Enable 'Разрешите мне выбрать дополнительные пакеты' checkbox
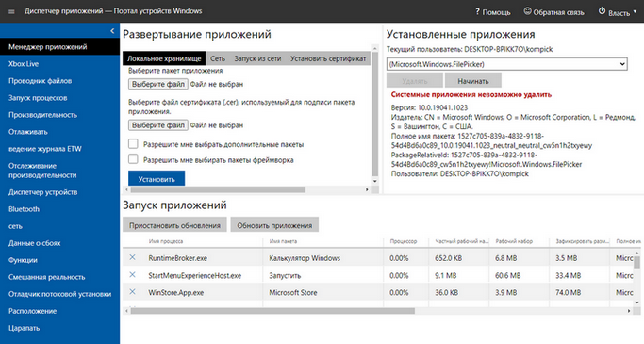The width and height of the screenshot is (644, 344). 133,143
